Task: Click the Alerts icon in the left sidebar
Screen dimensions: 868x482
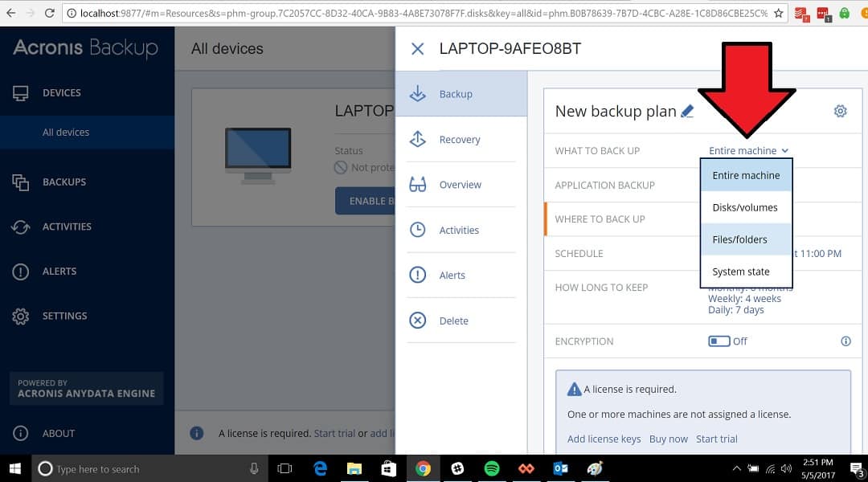Action: pyautogui.click(x=20, y=272)
